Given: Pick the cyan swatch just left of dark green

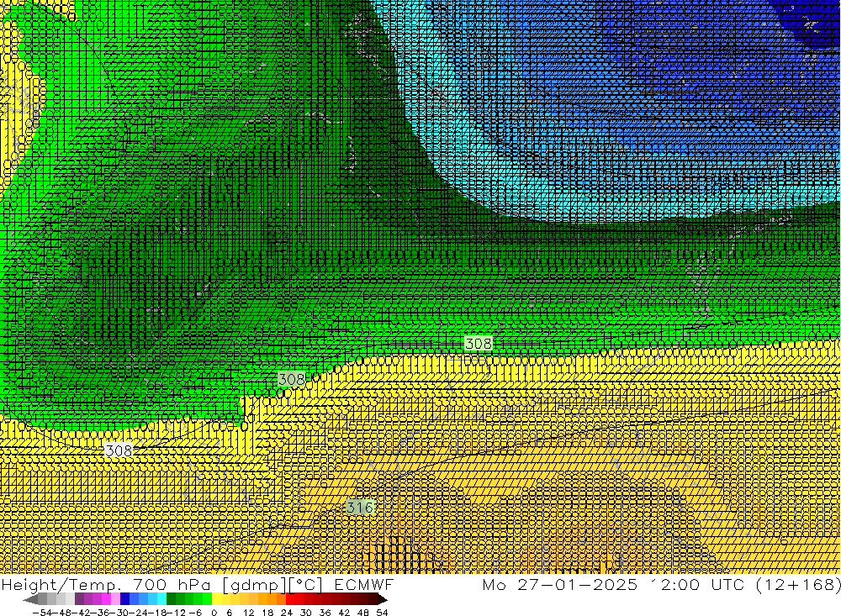Looking at the screenshot, I should tap(161, 600).
